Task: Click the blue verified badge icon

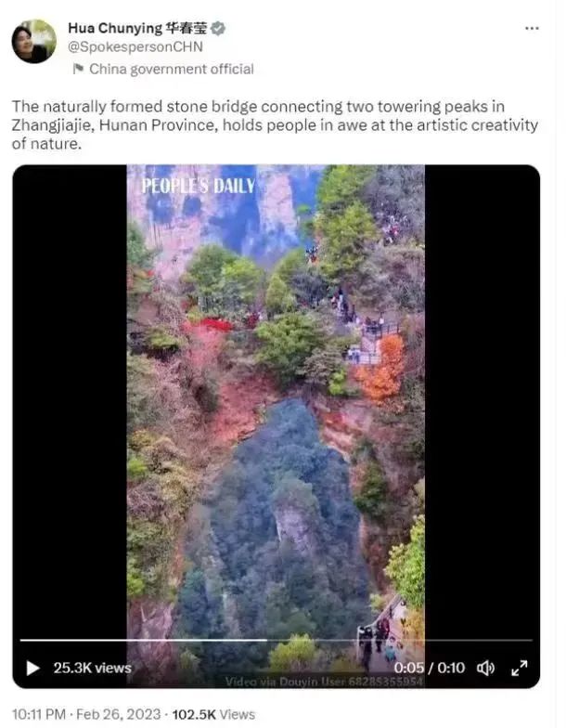Action: (x=218, y=28)
